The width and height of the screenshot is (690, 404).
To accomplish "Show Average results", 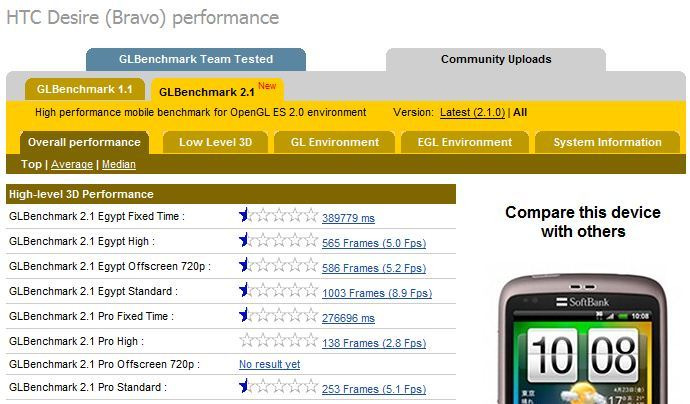I will pos(72,165).
